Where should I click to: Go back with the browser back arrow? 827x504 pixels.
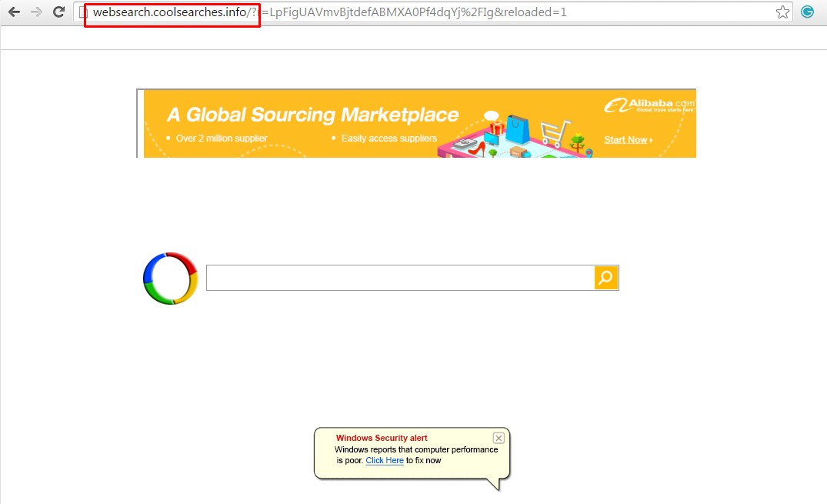pyautogui.click(x=15, y=12)
